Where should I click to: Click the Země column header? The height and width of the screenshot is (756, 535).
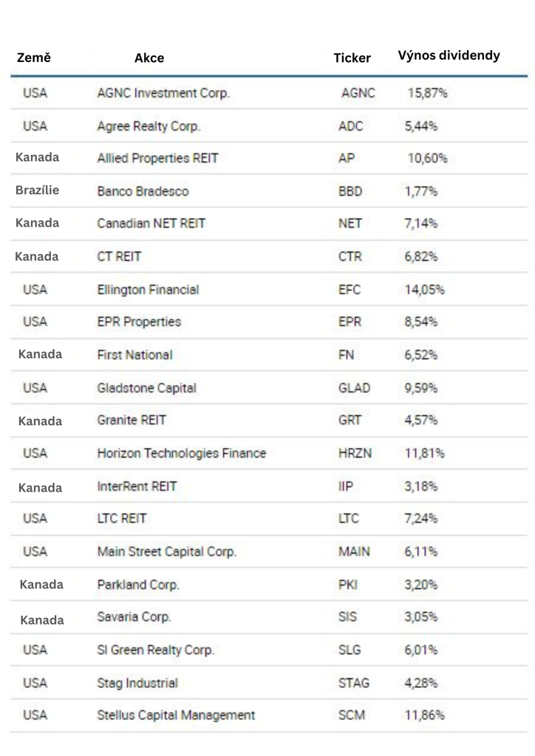pos(34,58)
